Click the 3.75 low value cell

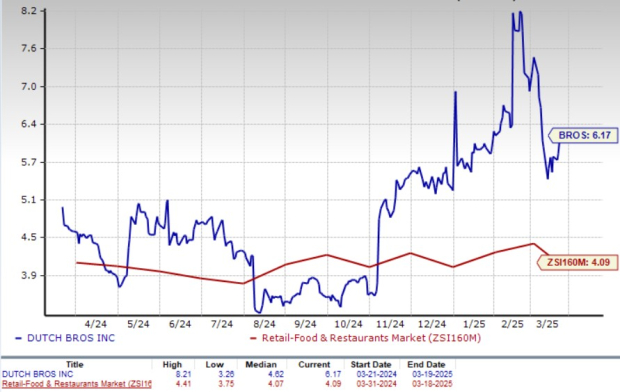pos(226,384)
